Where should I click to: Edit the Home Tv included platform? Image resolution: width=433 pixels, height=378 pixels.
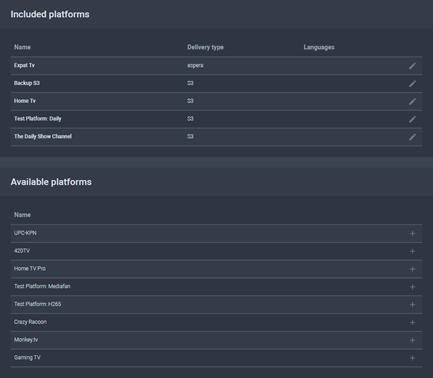(412, 101)
